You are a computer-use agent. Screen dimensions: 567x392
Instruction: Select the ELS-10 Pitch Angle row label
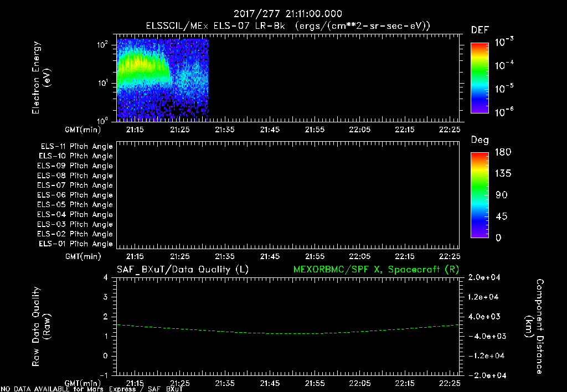click(76, 156)
